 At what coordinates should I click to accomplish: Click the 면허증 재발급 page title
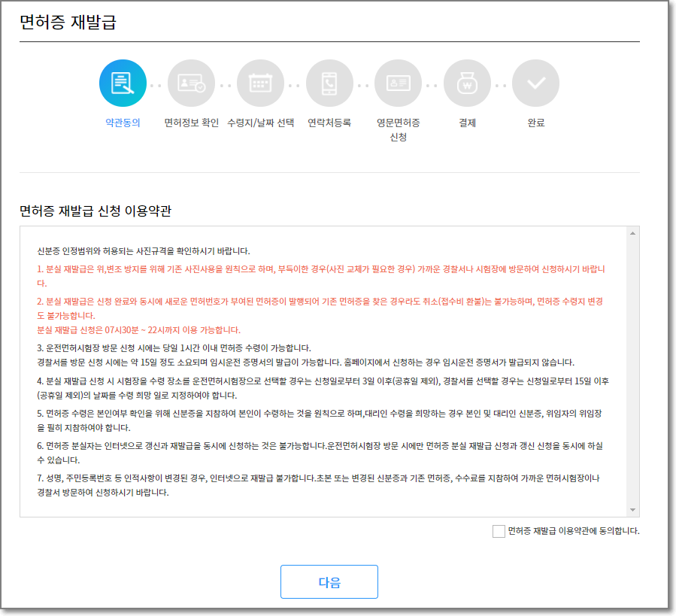click(68, 22)
